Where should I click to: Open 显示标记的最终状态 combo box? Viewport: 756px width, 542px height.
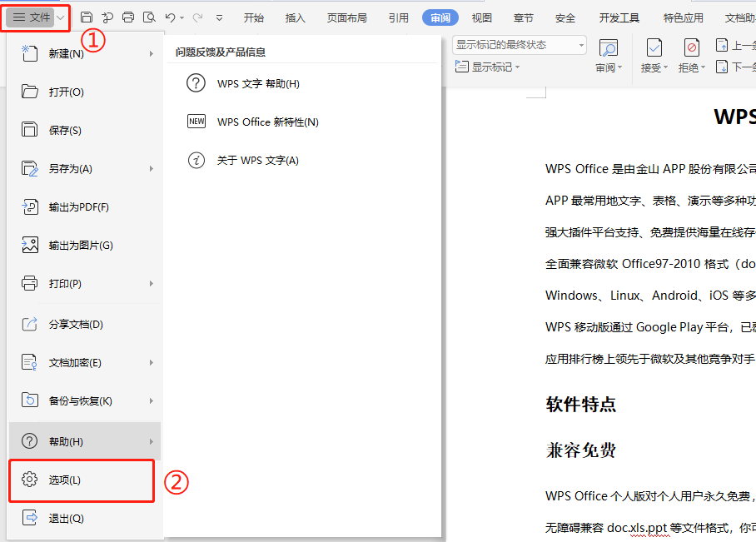[520, 45]
